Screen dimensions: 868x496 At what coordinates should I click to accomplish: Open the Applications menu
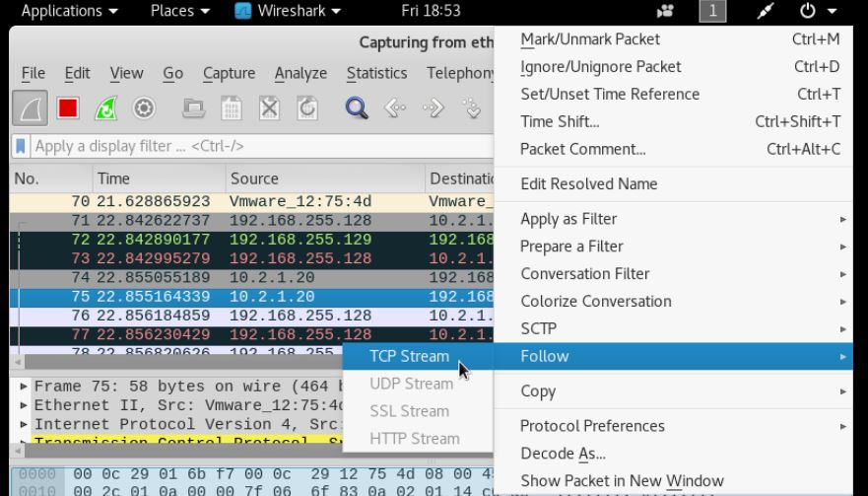(69, 11)
